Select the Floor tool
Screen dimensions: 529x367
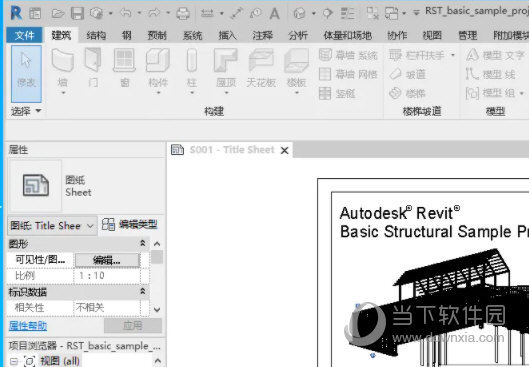pyautogui.click(x=297, y=72)
